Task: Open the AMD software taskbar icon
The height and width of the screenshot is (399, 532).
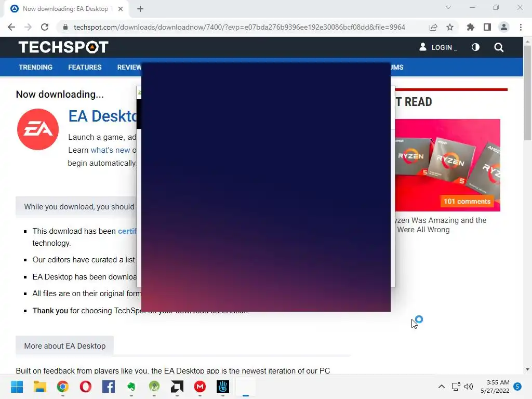Action: [177, 387]
